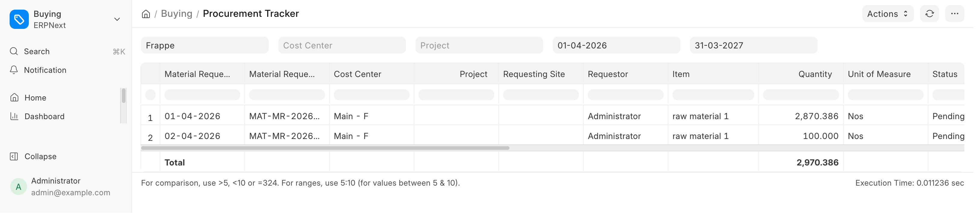Viewport: 980px width, 213px height.
Task: Click the Frappe company filter field
Action: click(x=205, y=46)
